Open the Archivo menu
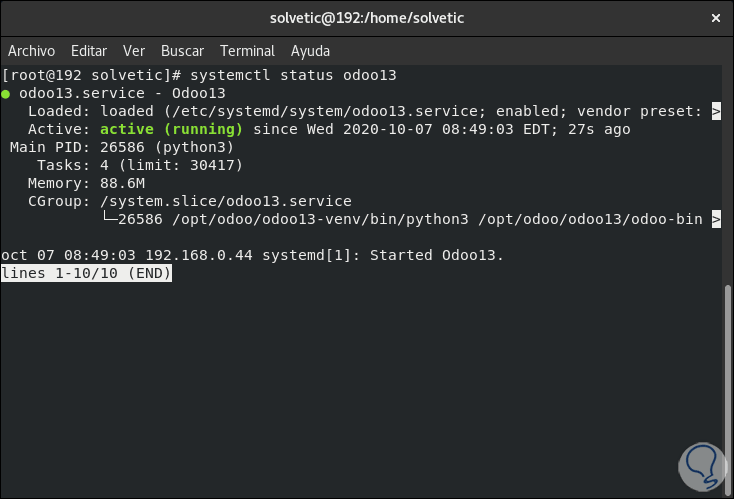Image resolution: width=734 pixels, height=499 pixels. pyautogui.click(x=31, y=50)
